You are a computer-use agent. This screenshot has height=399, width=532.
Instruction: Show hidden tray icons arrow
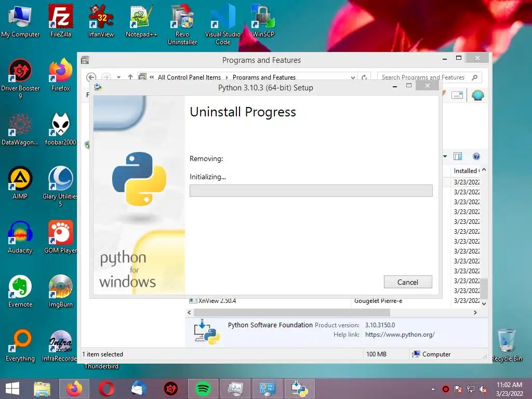pyautogui.click(x=433, y=389)
